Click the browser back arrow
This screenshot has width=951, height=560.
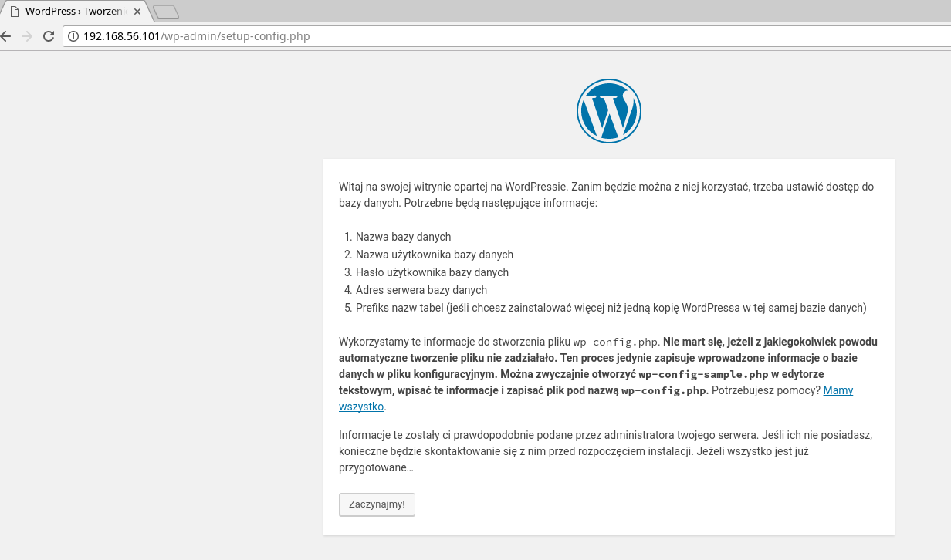point(6,36)
